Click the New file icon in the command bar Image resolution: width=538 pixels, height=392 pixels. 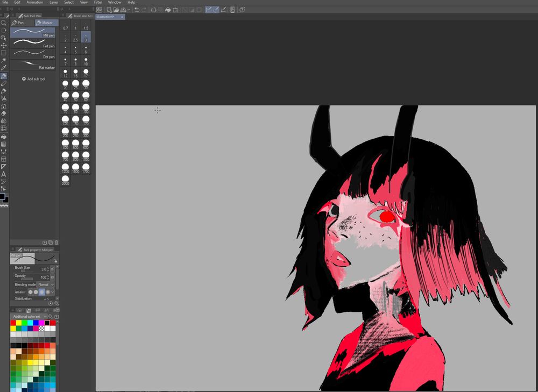(109, 10)
